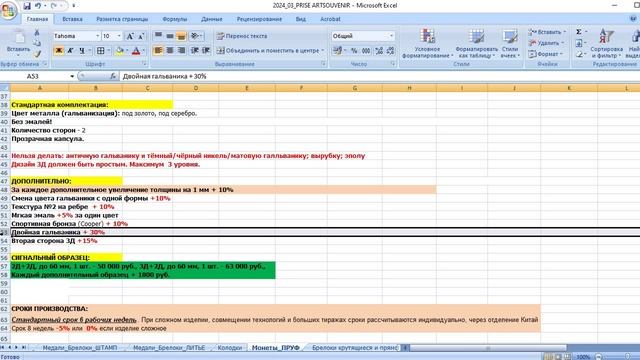Click the increase decimal icon
Image resolution: width=640 pixels, height=360 pixels.
[379, 51]
